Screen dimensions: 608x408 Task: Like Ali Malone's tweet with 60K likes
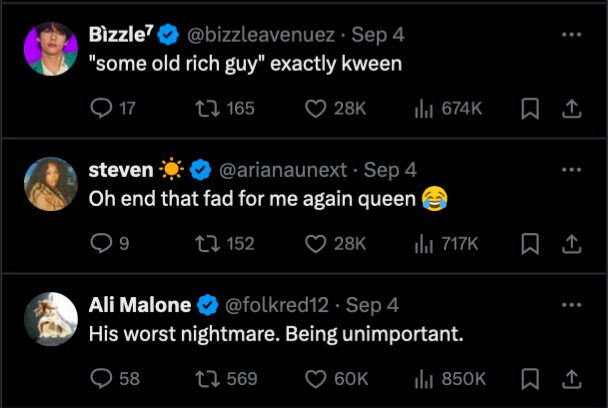tap(317, 378)
